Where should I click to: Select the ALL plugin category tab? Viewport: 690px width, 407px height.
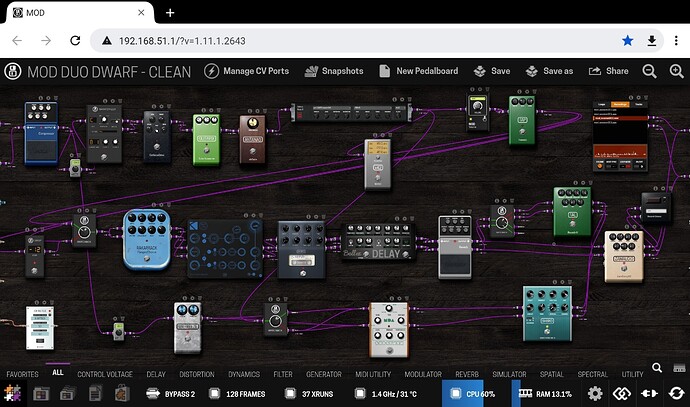pos(58,372)
